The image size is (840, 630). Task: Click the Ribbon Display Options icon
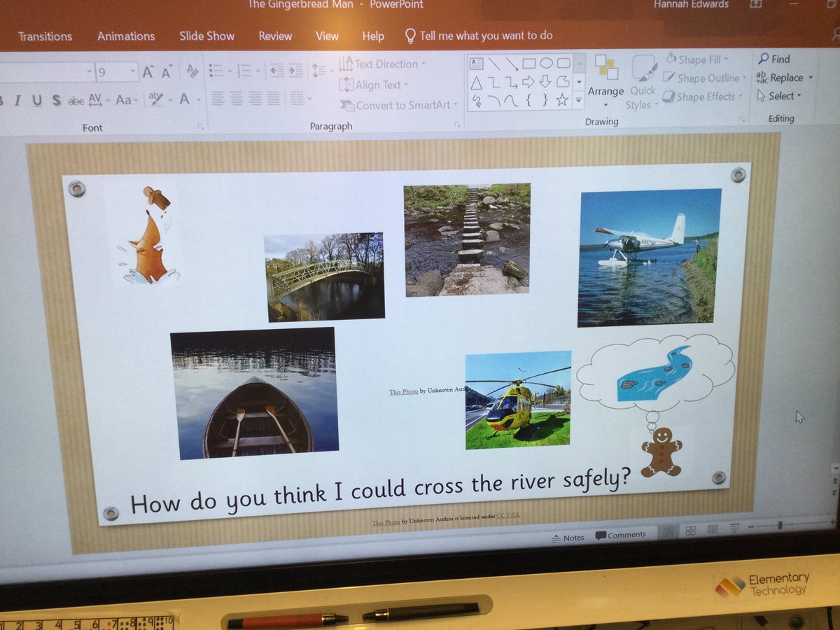(x=755, y=3)
